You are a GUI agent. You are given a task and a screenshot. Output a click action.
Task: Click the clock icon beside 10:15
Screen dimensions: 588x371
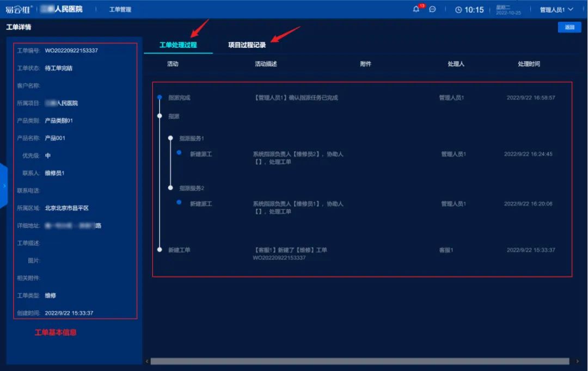458,10
